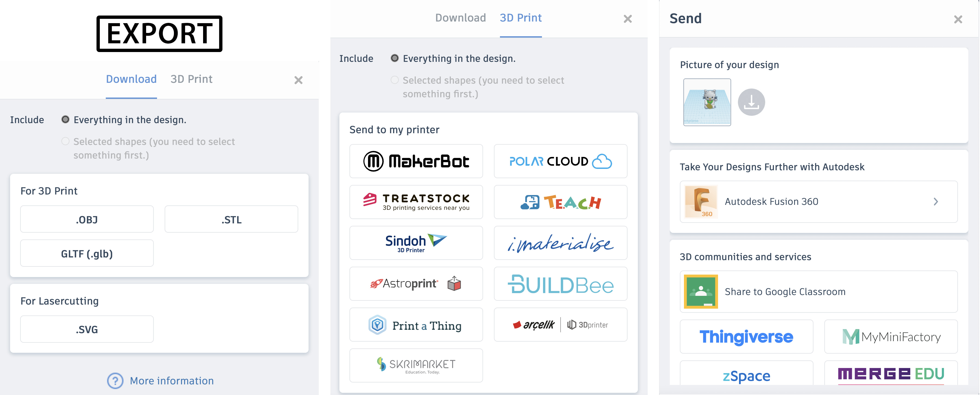Select Polar Cloud printer service
980x395 pixels.
[x=560, y=161]
